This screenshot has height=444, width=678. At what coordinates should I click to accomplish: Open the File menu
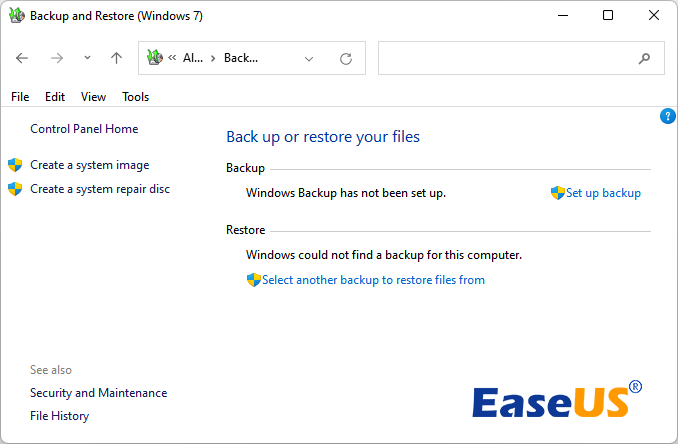pos(20,97)
